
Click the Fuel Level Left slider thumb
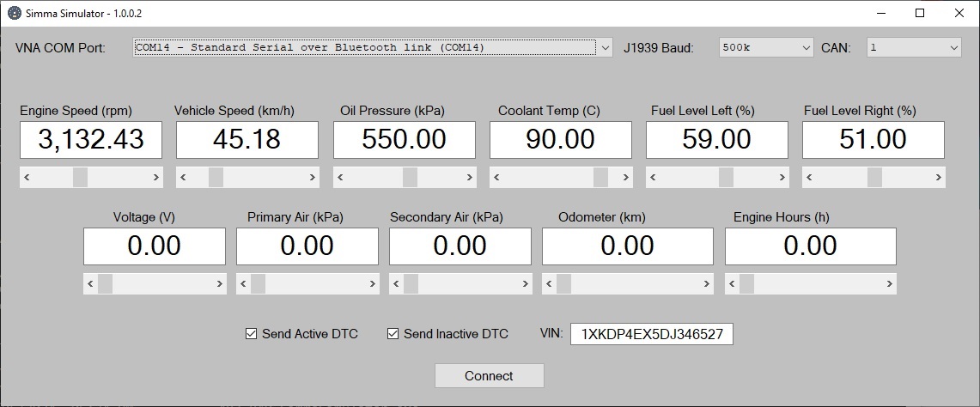[726, 178]
